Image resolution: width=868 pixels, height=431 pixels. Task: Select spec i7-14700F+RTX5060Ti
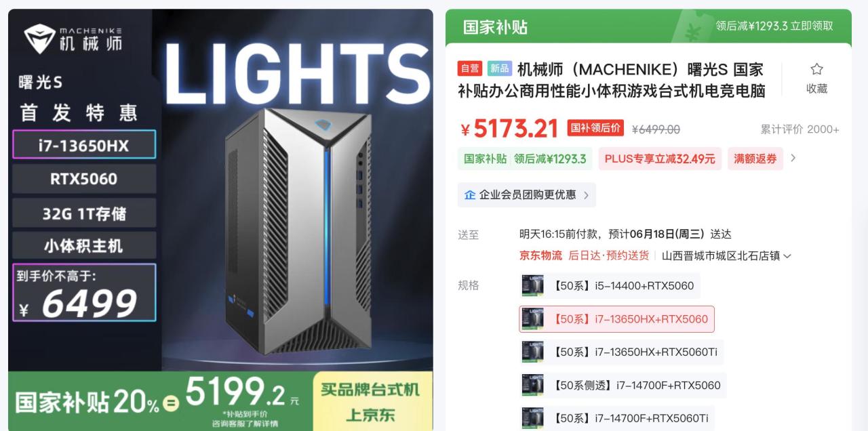point(617,418)
